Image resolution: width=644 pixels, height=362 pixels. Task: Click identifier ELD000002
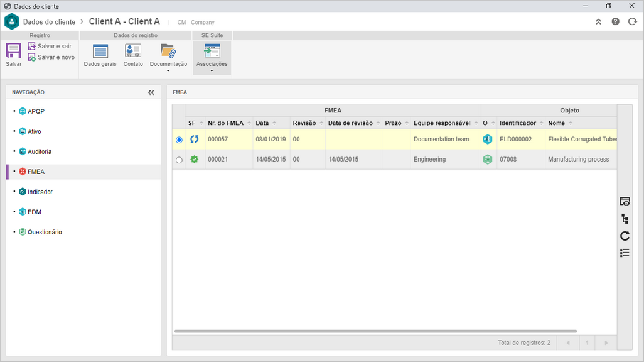click(x=515, y=139)
